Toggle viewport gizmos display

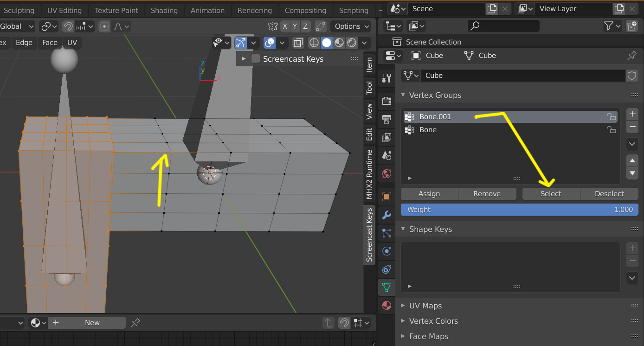[240, 43]
